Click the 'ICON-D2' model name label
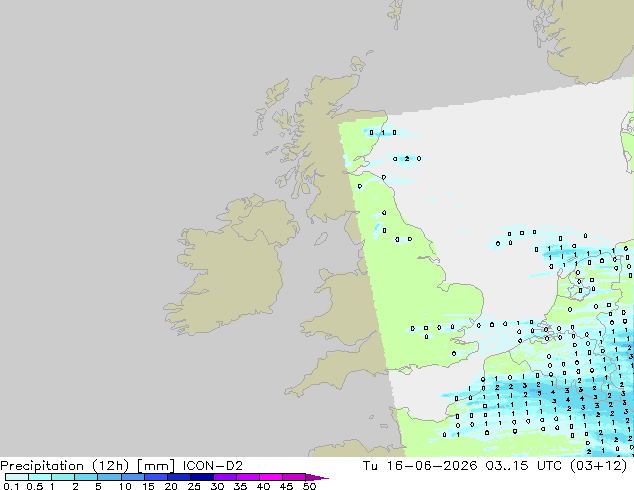Screen dimensions: 634x490 [x=213, y=466]
